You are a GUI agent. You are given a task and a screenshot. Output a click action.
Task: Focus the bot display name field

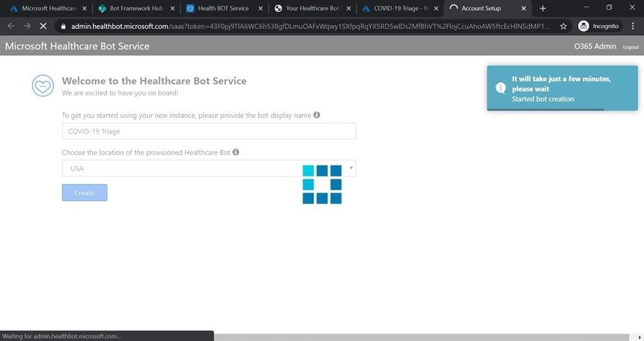[209, 131]
